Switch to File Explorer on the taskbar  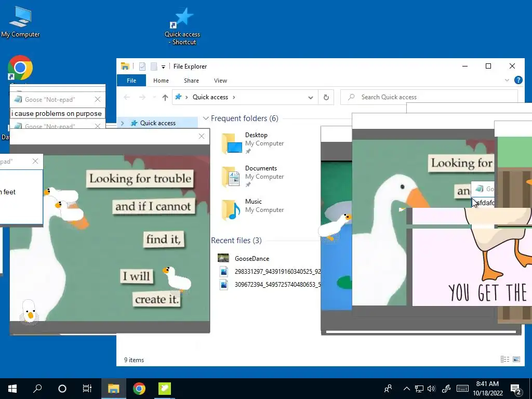pos(114,389)
